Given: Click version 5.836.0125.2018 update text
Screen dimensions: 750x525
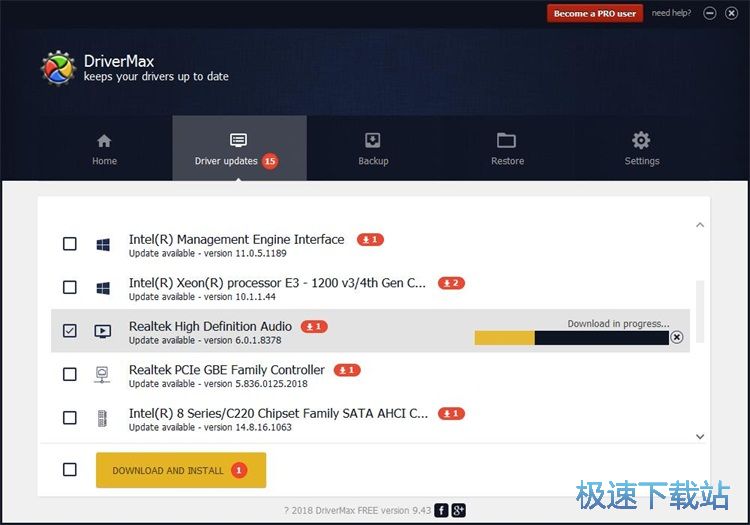Looking at the screenshot, I should pos(218,384).
